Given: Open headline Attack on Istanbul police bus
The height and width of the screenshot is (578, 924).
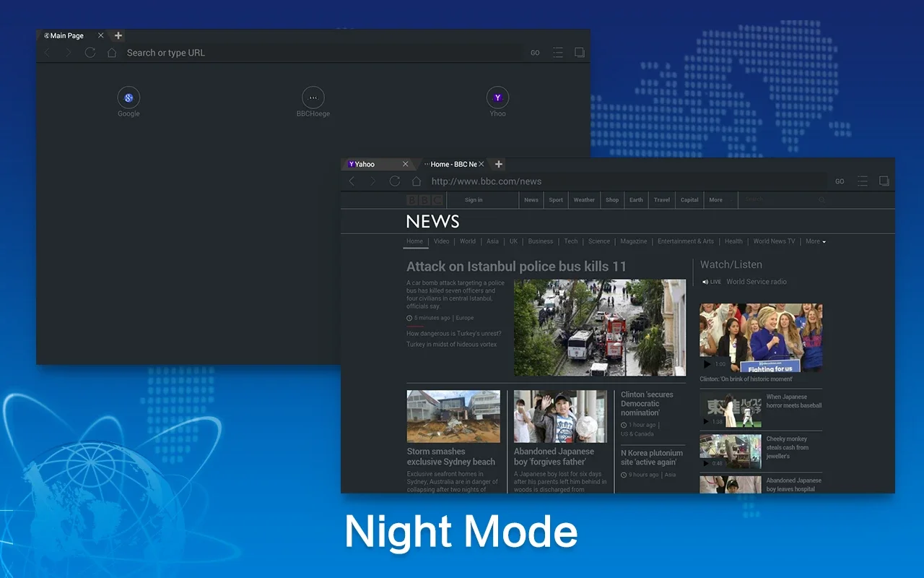Looking at the screenshot, I should coord(516,267).
